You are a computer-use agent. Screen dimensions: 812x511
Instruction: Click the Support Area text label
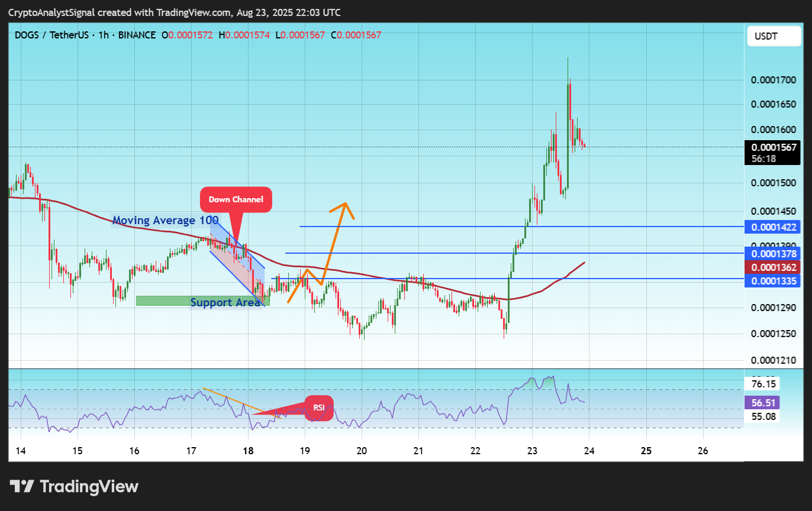tap(225, 303)
